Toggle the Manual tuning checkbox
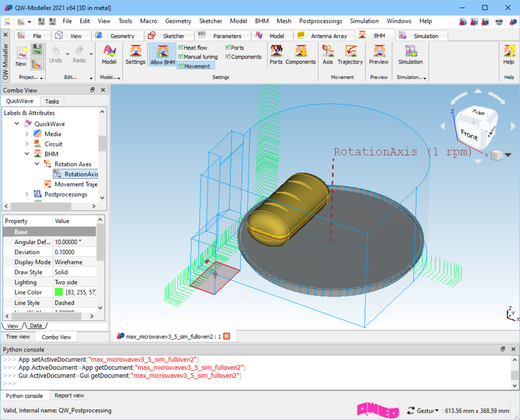 [x=181, y=57]
